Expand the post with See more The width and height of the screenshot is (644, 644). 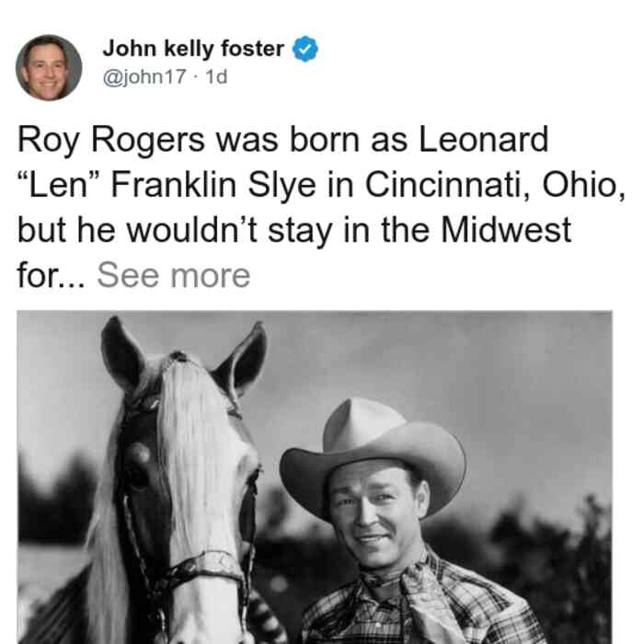(x=173, y=275)
